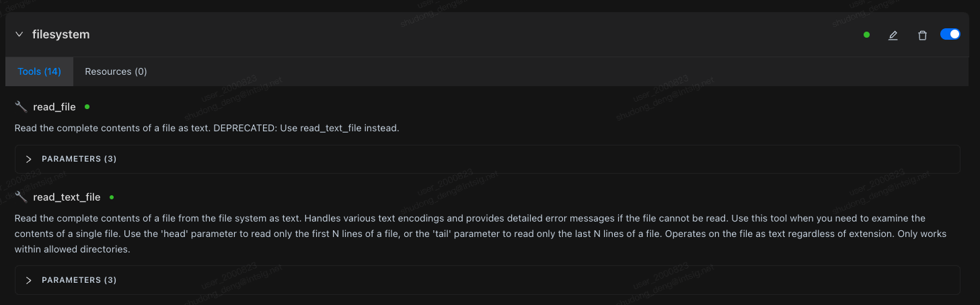Delete the filesystem server using the trash icon
Screen dimensions: 980x305
pos(922,35)
